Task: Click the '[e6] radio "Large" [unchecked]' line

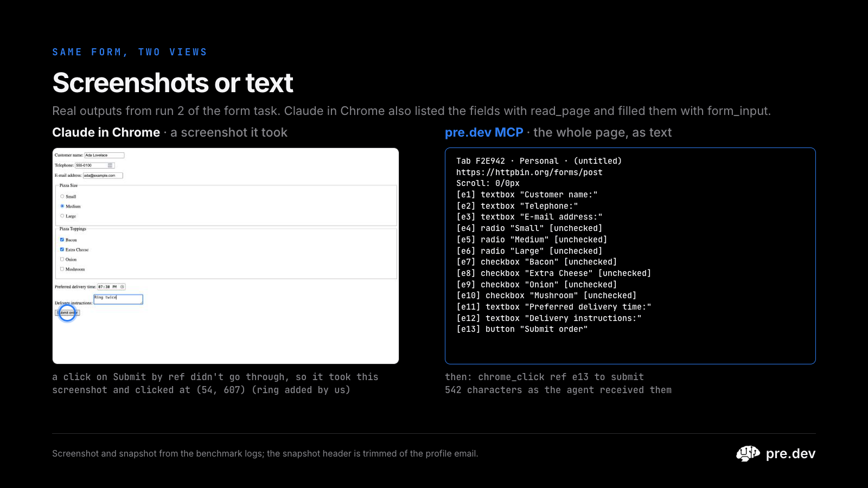Action: click(x=529, y=251)
